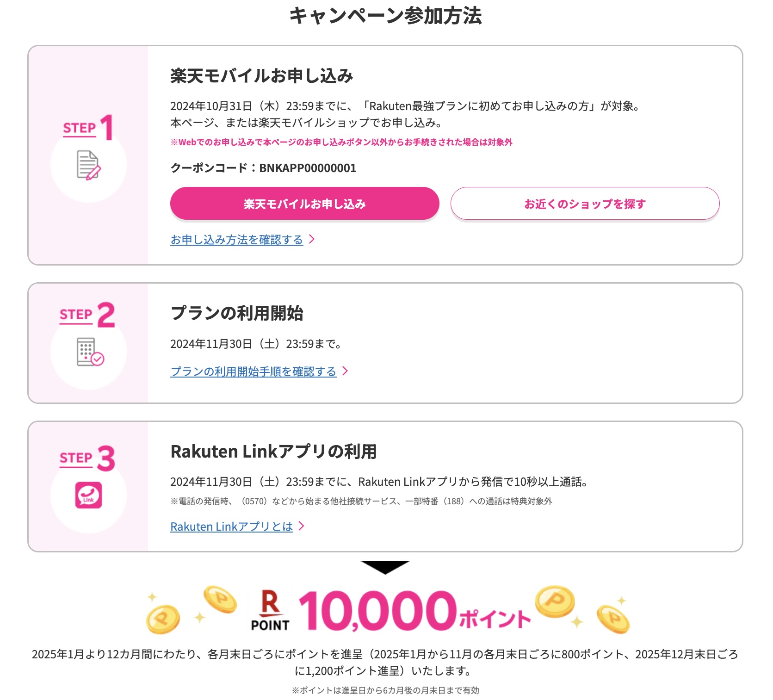Click the gold coin right of ポイント text
The width and height of the screenshot is (773, 700).
555,602
